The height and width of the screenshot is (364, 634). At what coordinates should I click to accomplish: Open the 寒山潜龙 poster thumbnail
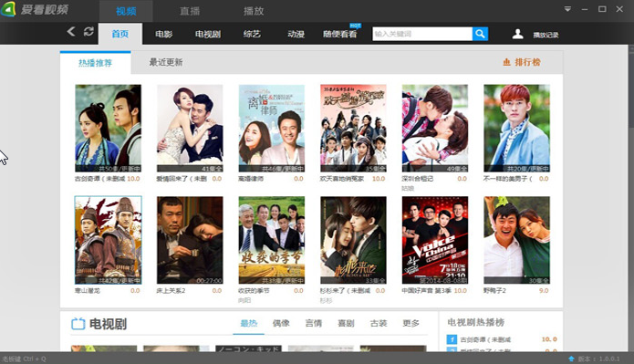coord(108,240)
